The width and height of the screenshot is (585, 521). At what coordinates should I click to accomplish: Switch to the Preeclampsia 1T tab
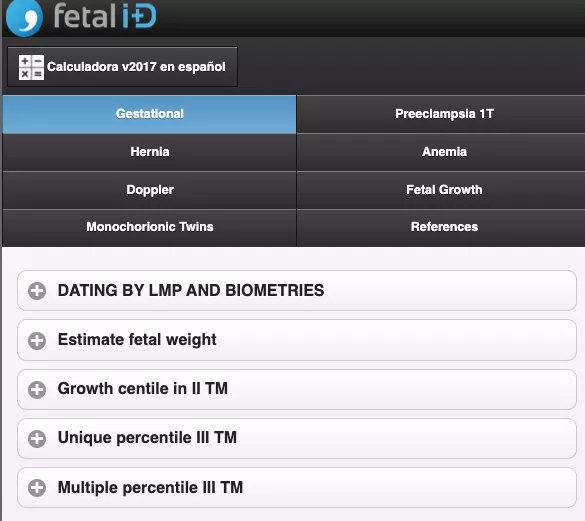(x=441, y=114)
